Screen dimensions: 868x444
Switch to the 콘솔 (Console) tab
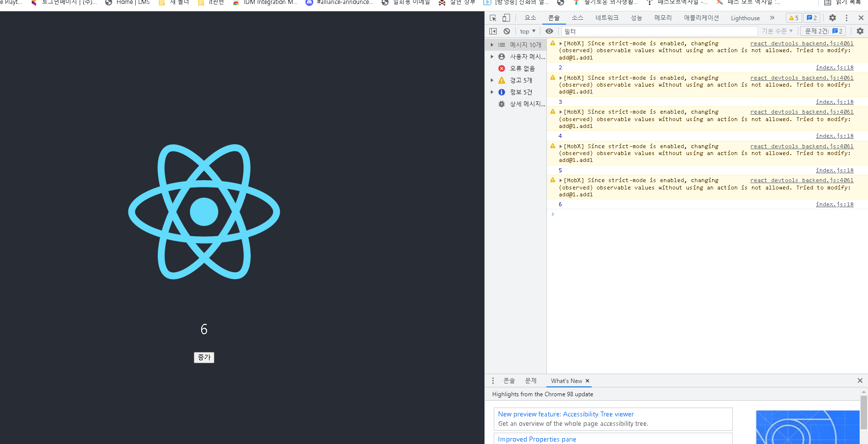554,18
